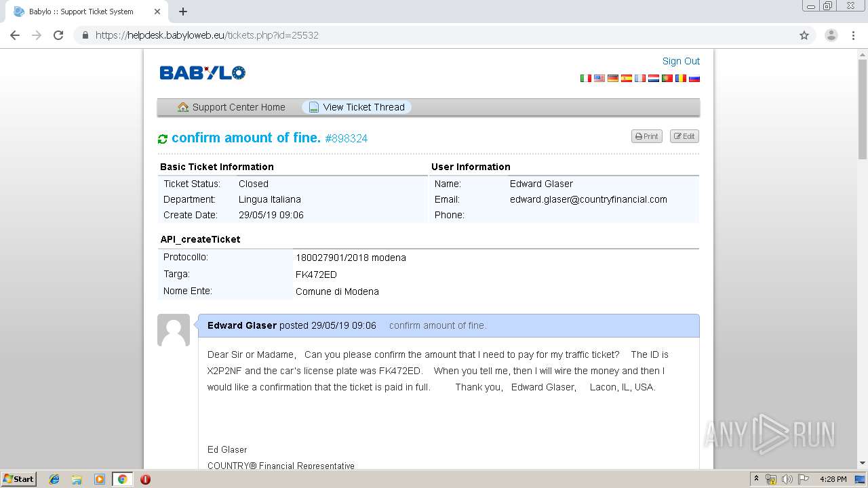The width and height of the screenshot is (868, 488).
Task: Click the Closed ticket status value
Action: tap(254, 184)
